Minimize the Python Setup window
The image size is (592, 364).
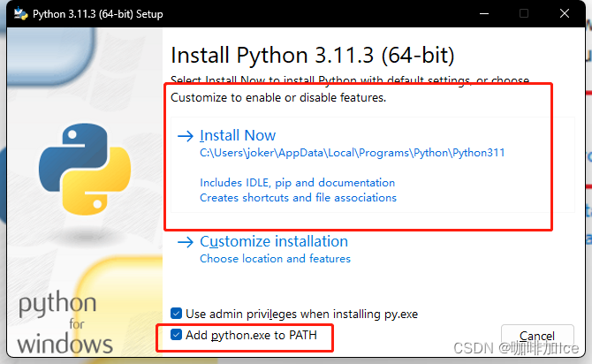484,13
